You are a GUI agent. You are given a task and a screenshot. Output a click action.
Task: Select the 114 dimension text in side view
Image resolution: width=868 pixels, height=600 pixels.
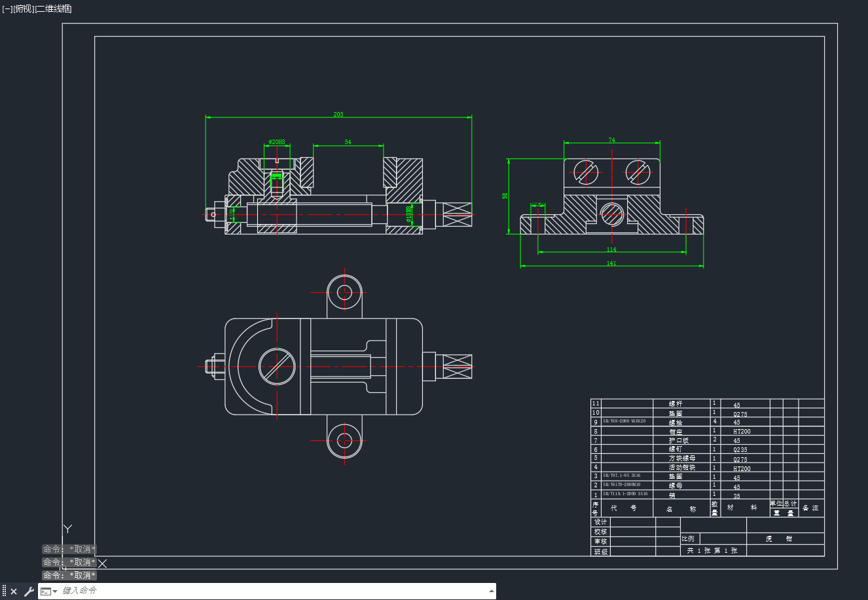(611, 250)
